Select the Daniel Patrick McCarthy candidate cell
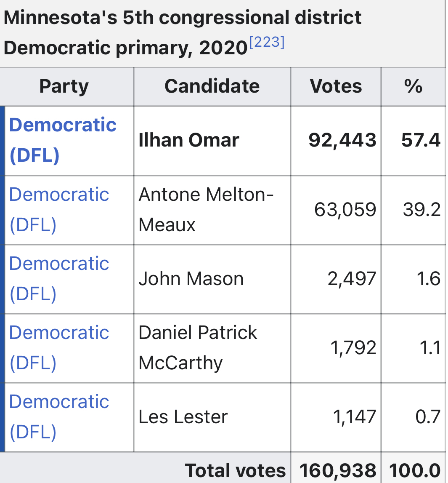The width and height of the screenshot is (448, 483). coord(198,348)
